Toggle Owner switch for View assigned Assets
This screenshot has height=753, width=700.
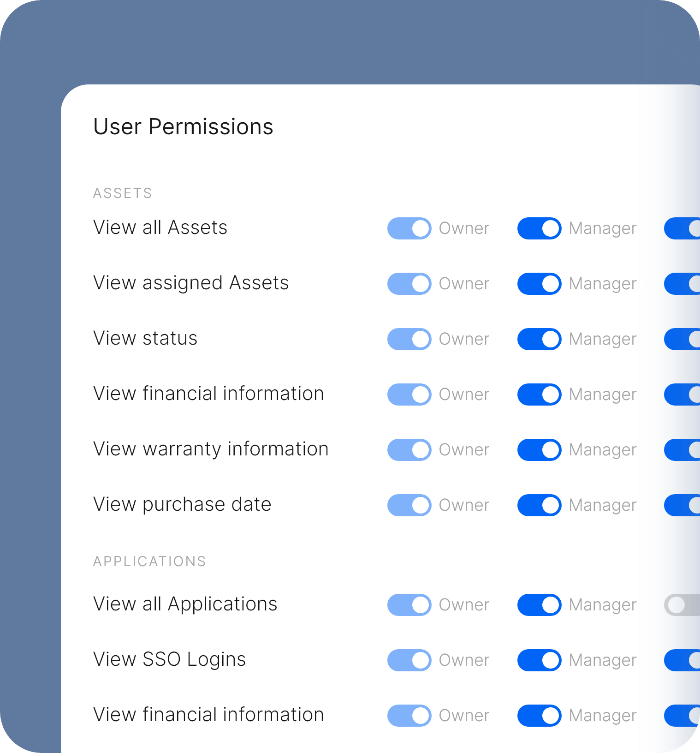(409, 284)
